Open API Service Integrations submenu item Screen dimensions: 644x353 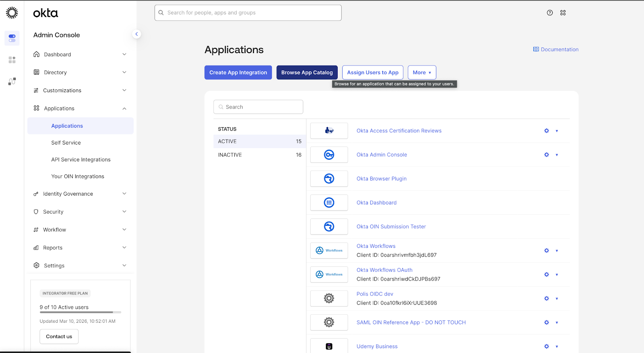[x=80, y=160]
